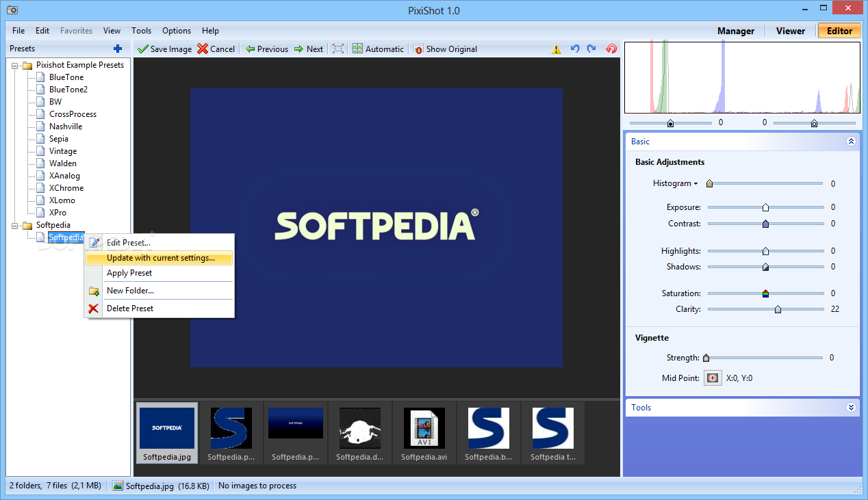This screenshot has height=500, width=868.
Task: Collapse the Basic panel
Action: [851, 142]
